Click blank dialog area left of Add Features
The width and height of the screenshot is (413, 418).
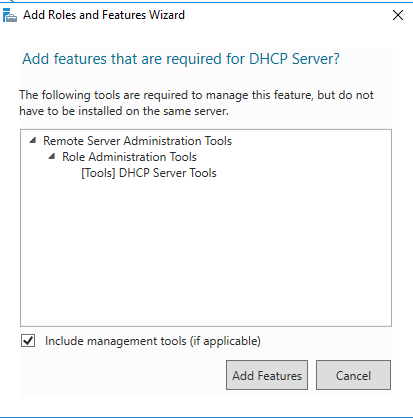coord(120,375)
